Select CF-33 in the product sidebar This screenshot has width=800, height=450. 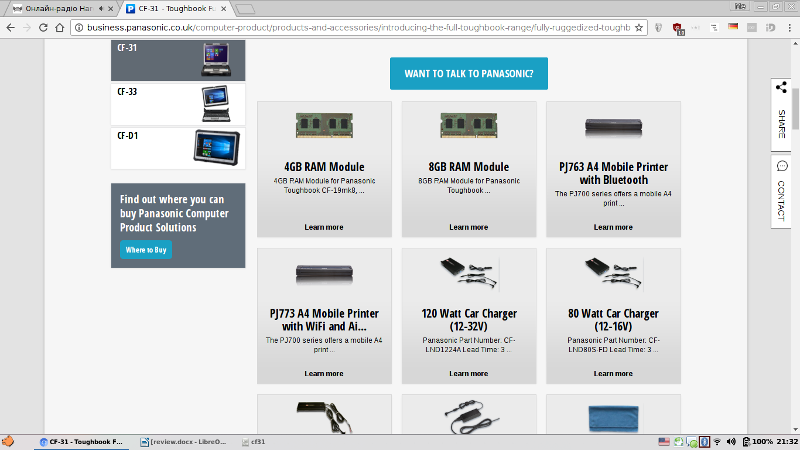pos(178,104)
